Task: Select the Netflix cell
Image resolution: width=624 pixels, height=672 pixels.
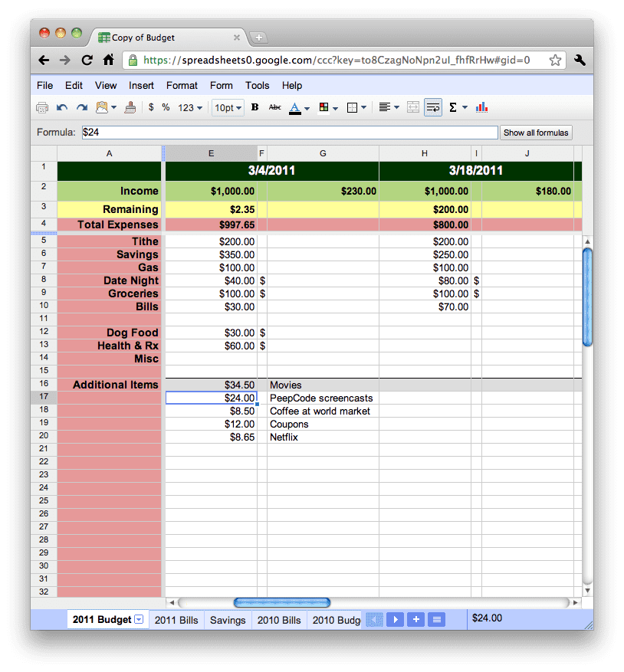Action: click(323, 437)
